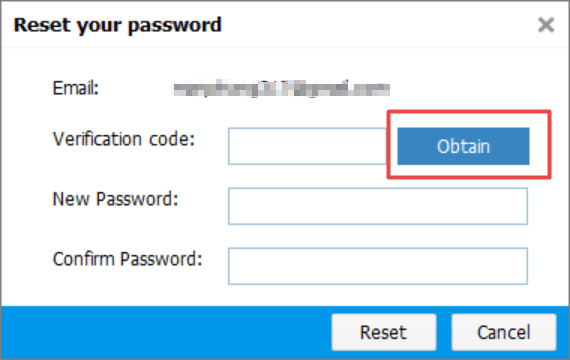This screenshot has width=570, height=360.
Task: Click the Verification code label
Action: point(124,139)
